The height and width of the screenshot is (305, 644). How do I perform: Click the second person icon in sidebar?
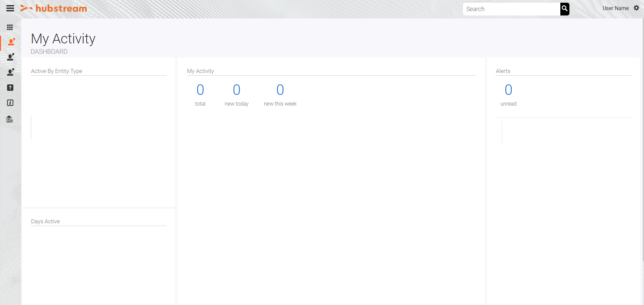(x=11, y=57)
